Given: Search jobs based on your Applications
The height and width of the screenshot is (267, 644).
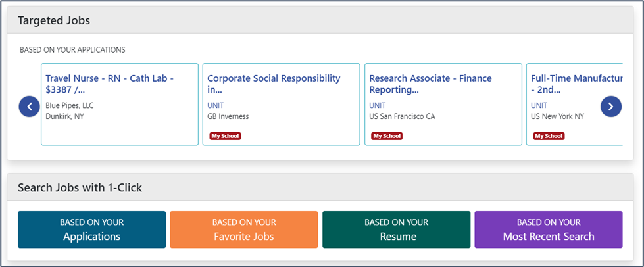Looking at the screenshot, I should click(x=91, y=230).
